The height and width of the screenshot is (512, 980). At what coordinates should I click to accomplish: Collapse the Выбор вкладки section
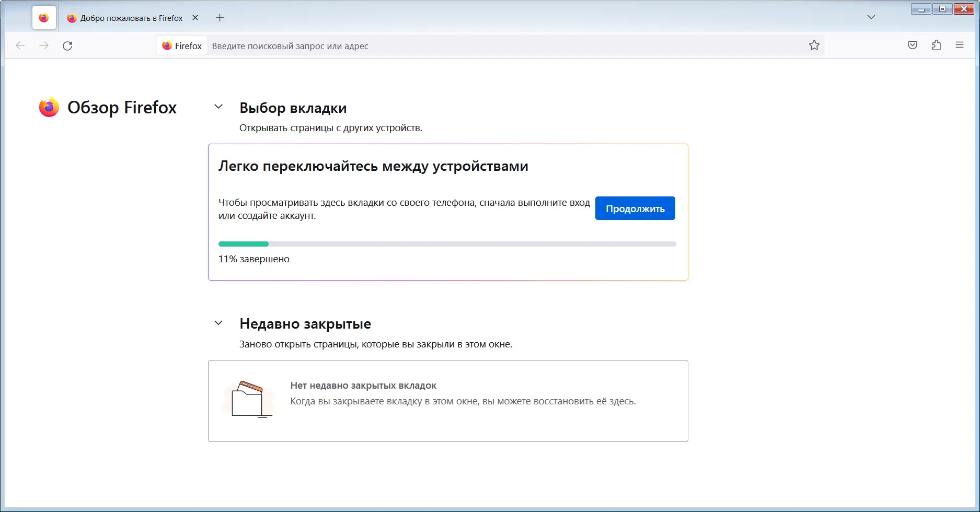click(x=218, y=106)
